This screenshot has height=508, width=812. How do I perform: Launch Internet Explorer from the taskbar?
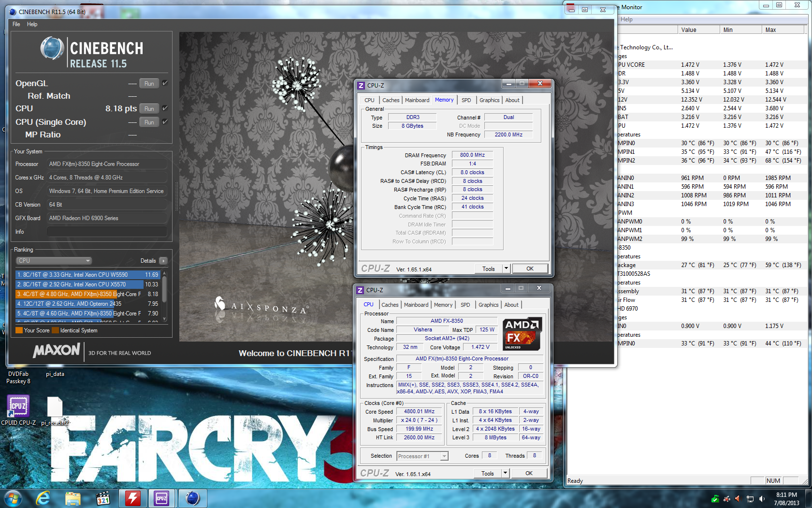pos(43,498)
